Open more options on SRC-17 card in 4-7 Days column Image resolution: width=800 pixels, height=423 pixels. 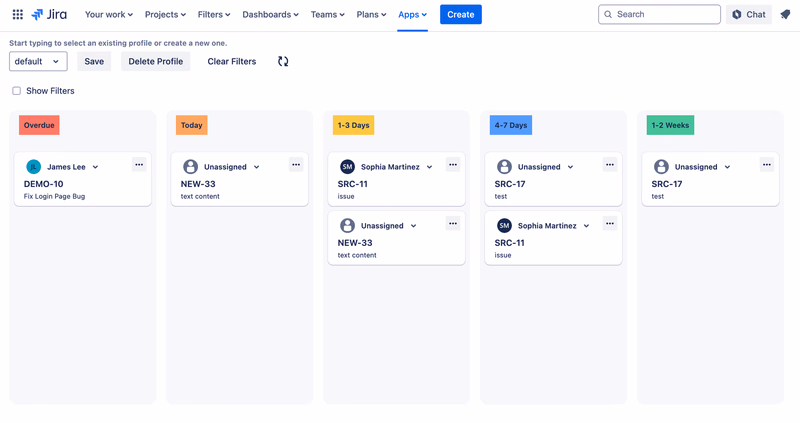click(610, 164)
